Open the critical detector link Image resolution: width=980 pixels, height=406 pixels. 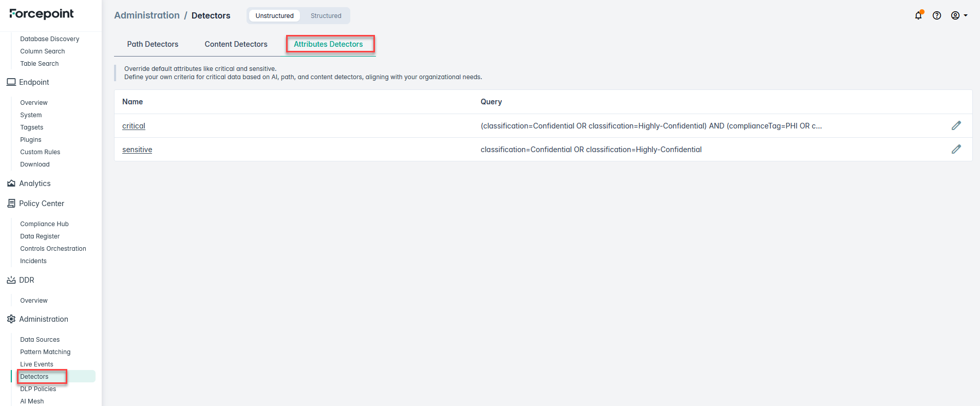coord(134,126)
